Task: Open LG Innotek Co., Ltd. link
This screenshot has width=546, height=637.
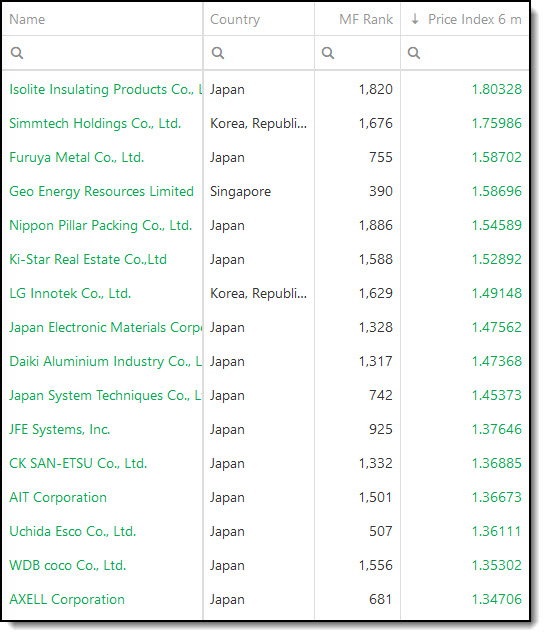Action: [x=70, y=294]
